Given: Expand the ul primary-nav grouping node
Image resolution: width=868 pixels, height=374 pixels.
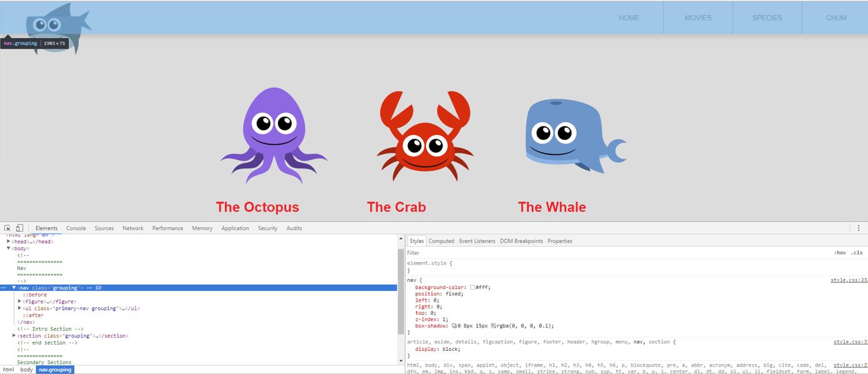Looking at the screenshot, I should pyautogui.click(x=20, y=308).
